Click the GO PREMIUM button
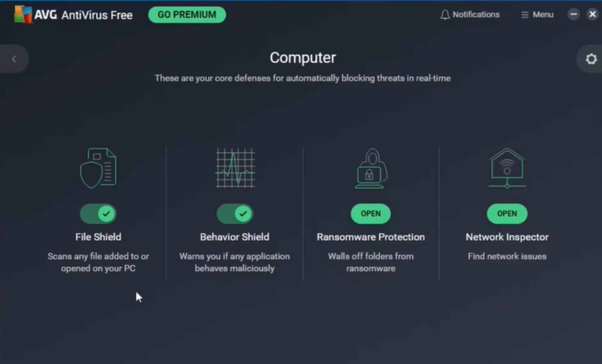Viewport: 602px width, 364px height. pos(187,15)
